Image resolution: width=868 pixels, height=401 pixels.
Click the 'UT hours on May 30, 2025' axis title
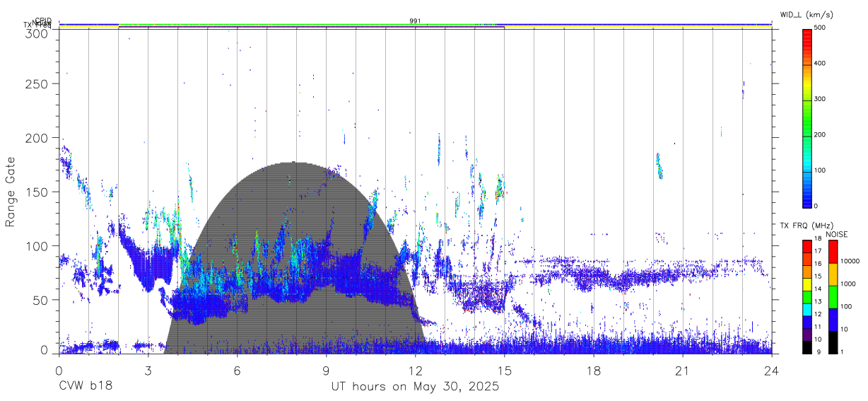pyautogui.click(x=415, y=387)
